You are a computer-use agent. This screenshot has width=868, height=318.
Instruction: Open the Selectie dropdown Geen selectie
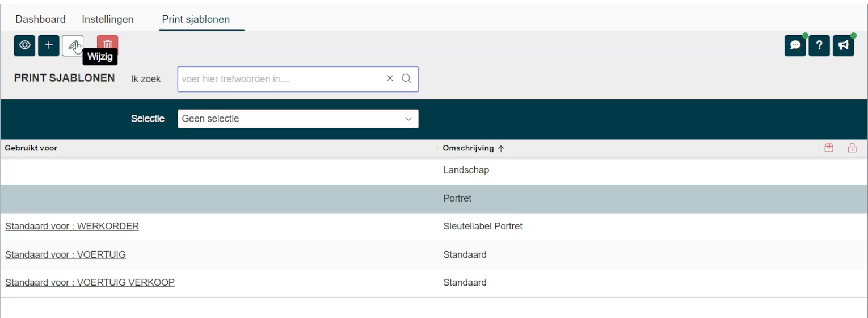pos(298,119)
